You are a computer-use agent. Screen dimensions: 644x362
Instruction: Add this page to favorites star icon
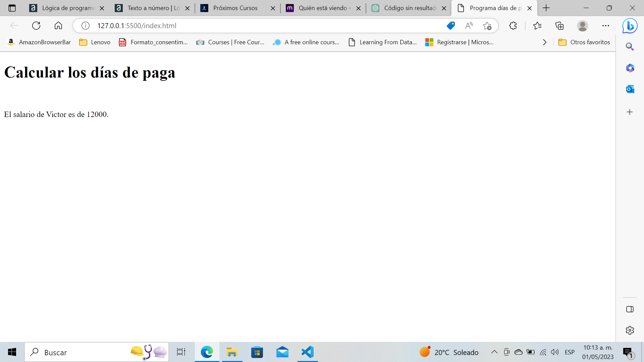pyautogui.click(x=487, y=26)
